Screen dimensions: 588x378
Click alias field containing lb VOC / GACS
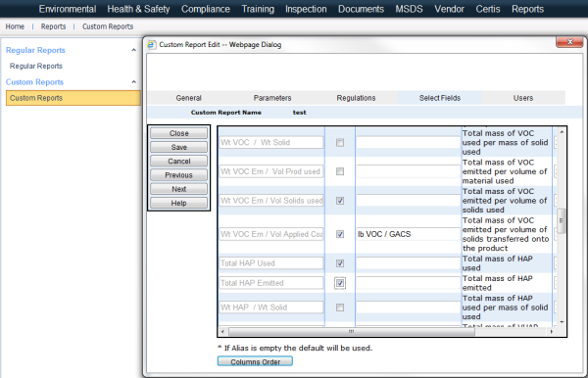408,234
